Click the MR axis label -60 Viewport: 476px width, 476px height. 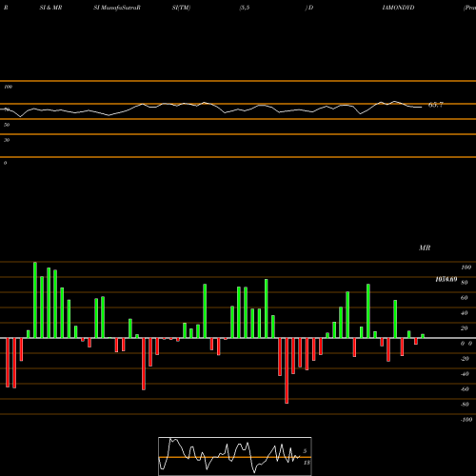(465, 389)
